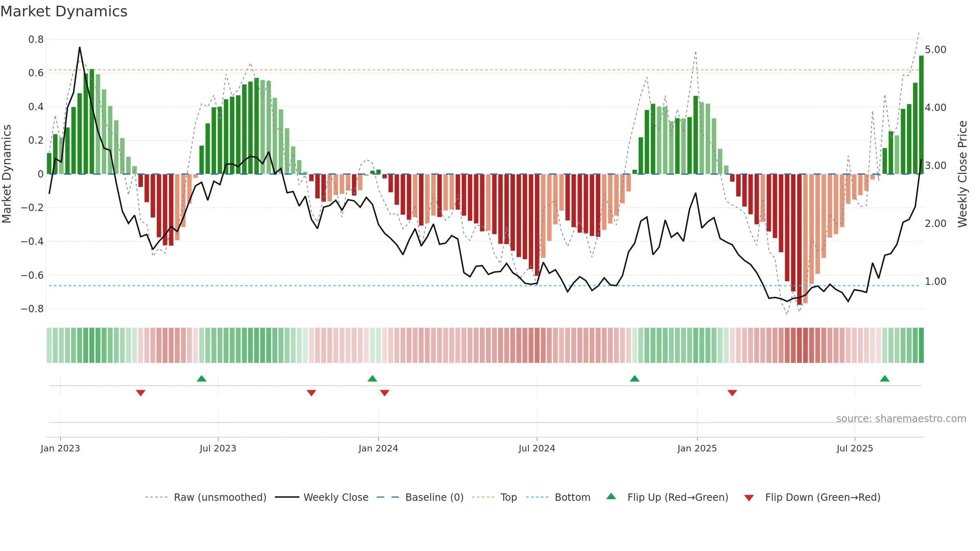Click the leftmost green heatmap cell

49,345
